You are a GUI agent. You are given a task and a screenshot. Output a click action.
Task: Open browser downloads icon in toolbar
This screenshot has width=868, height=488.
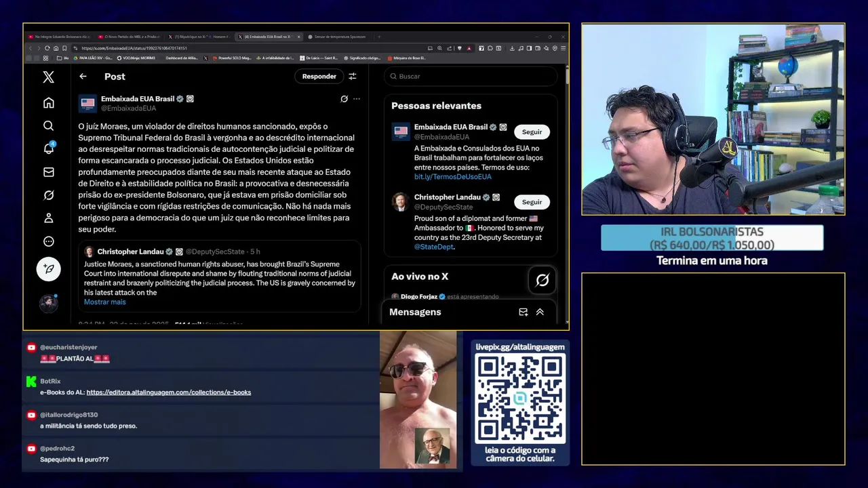[x=512, y=48]
